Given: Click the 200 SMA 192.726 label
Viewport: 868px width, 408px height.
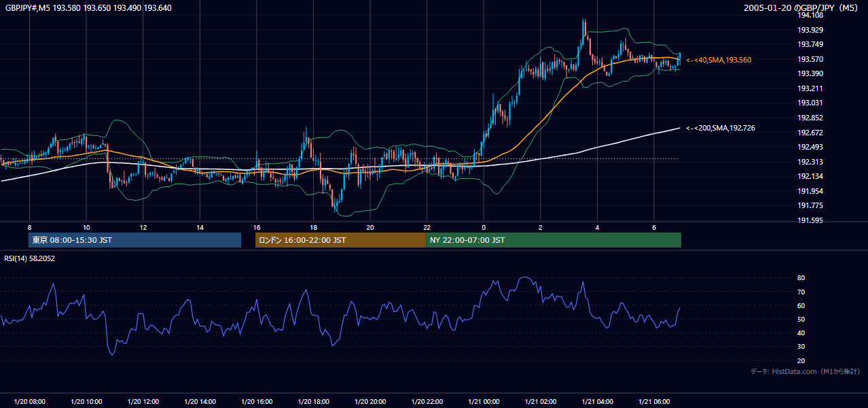Looking at the screenshot, I should click(721, 128).
